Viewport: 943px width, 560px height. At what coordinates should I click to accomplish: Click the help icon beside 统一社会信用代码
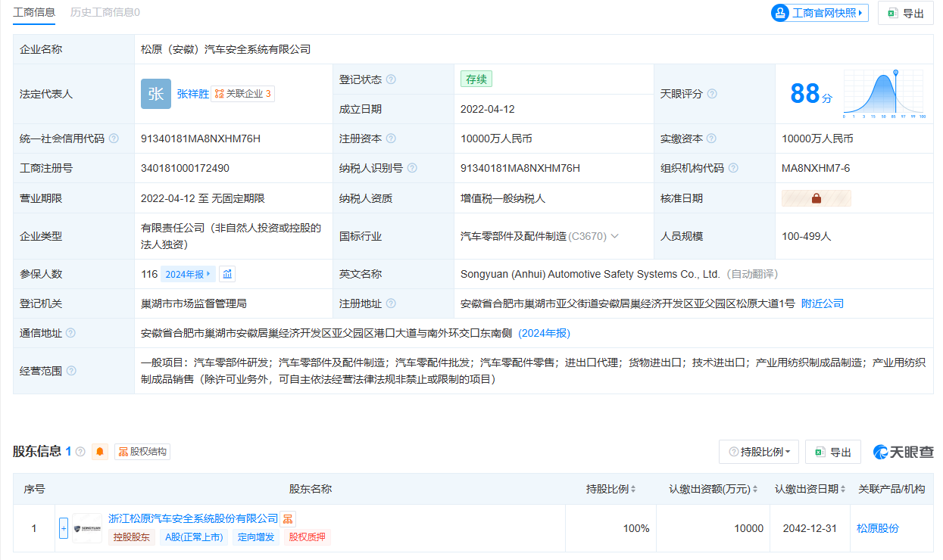pyautogui.click(x=114, y=138)
